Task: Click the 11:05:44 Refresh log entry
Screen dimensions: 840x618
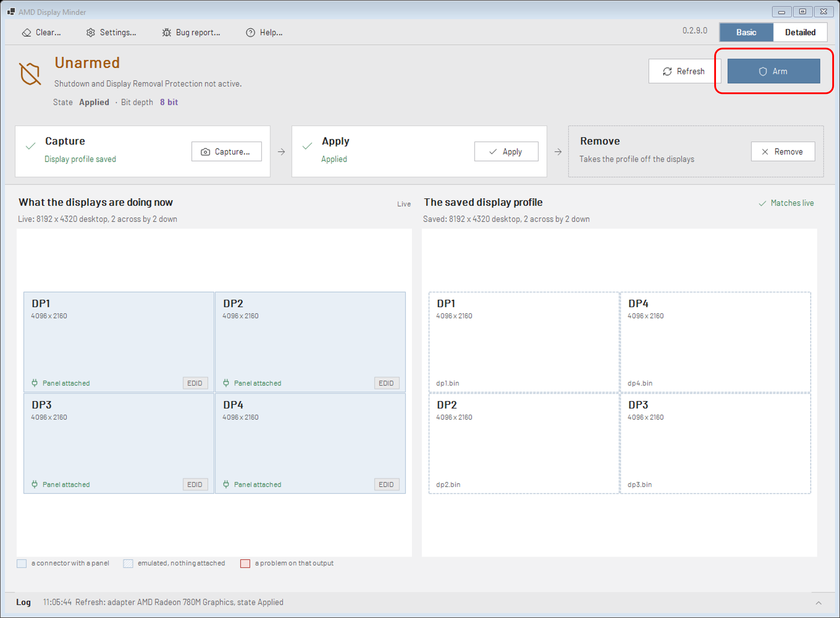Action: 163,602
